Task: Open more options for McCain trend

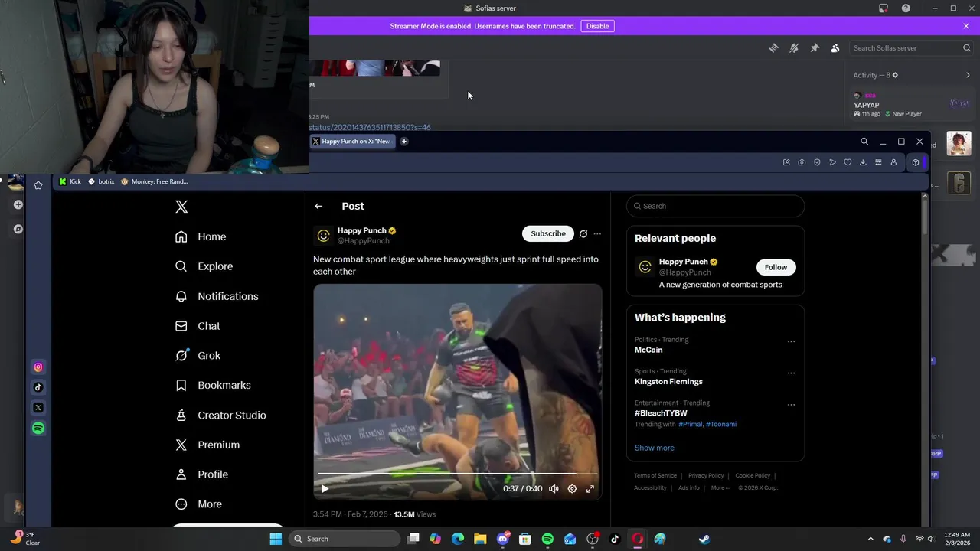Action: click(x=791, y=341)
